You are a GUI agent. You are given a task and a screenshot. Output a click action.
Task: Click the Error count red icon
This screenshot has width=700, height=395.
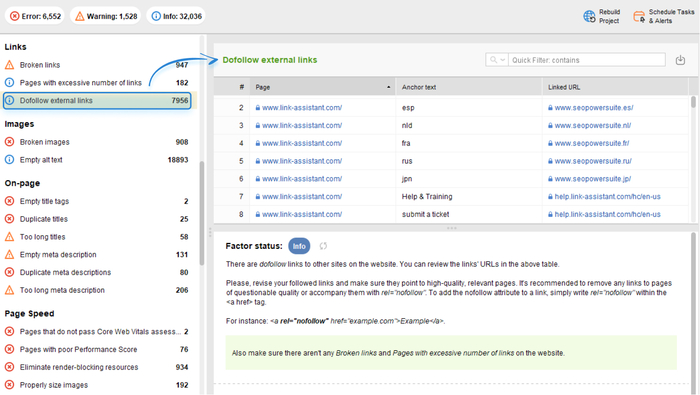pos(15,16)
